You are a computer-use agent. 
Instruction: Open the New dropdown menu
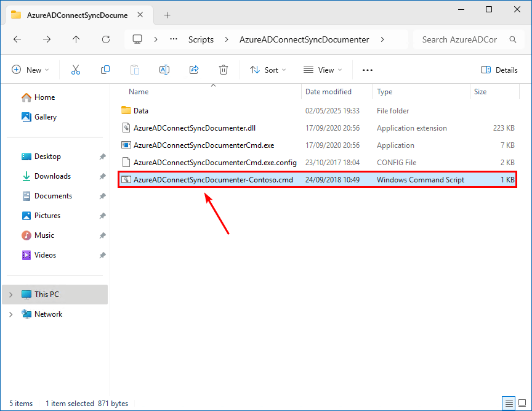pos(30,70)
